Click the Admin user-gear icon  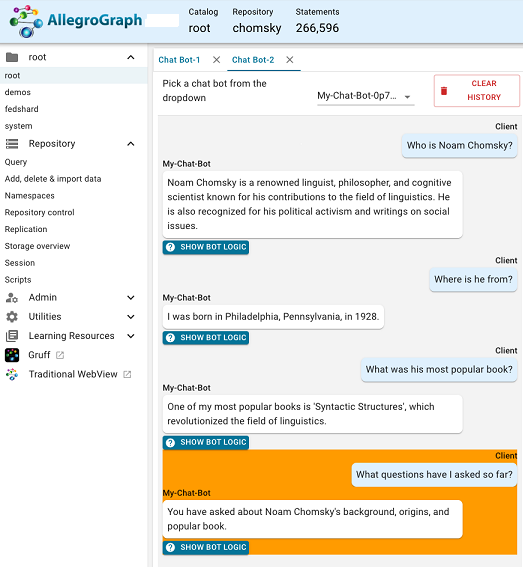[x=12, y=298]
